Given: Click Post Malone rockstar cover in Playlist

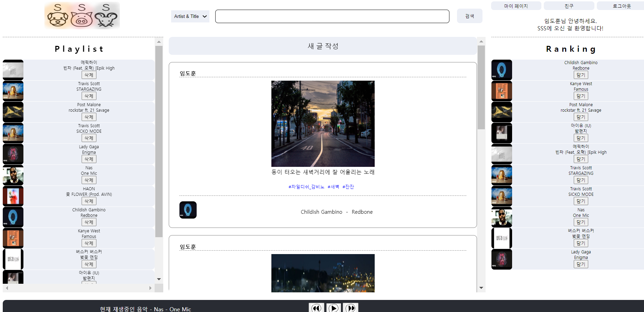Looking at the screenshot, I should point(13,112).
